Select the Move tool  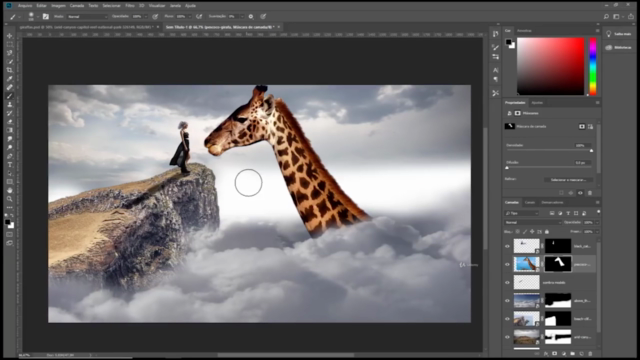pos(10,36)
